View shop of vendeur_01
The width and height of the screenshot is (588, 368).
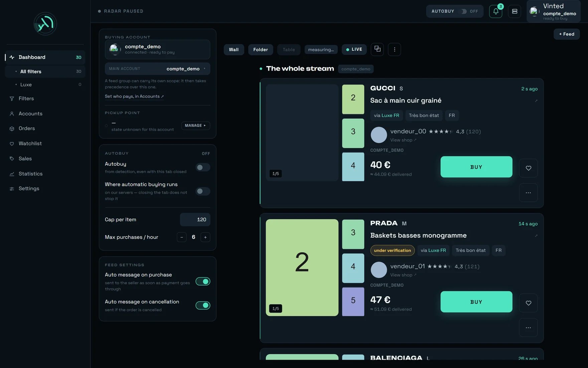click(403, 275)
